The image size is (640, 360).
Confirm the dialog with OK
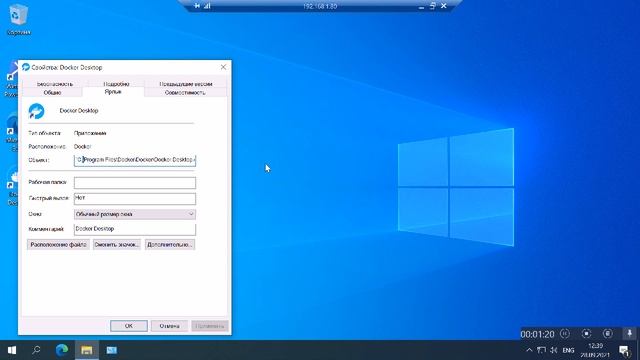(x=129, y=326)
